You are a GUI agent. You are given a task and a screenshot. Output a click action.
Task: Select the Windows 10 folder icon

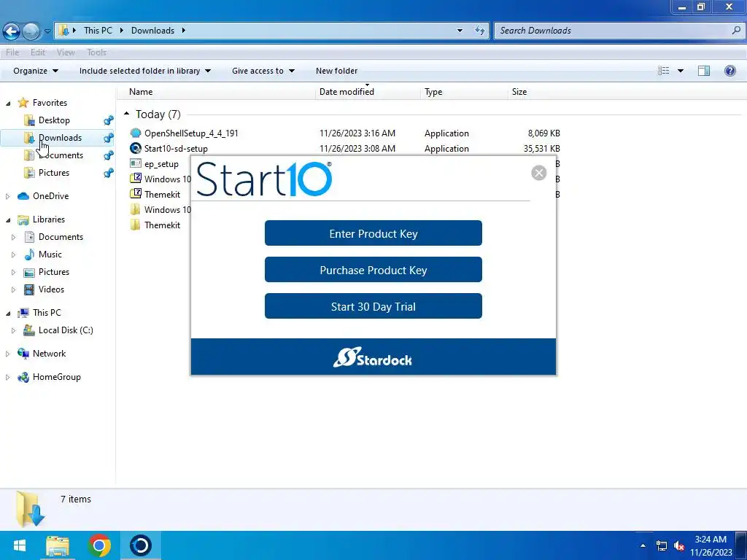click(x=135, y=209)
